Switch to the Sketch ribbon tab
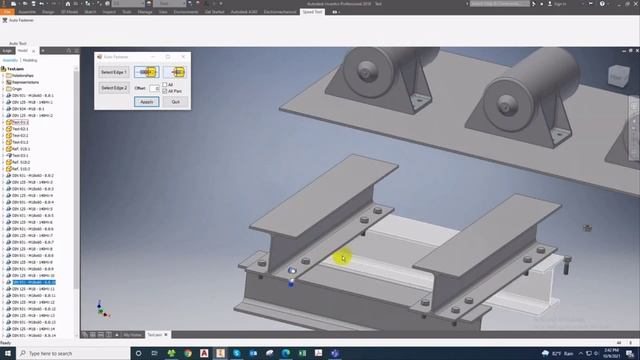The image size is (640, 360). (90, 12)
